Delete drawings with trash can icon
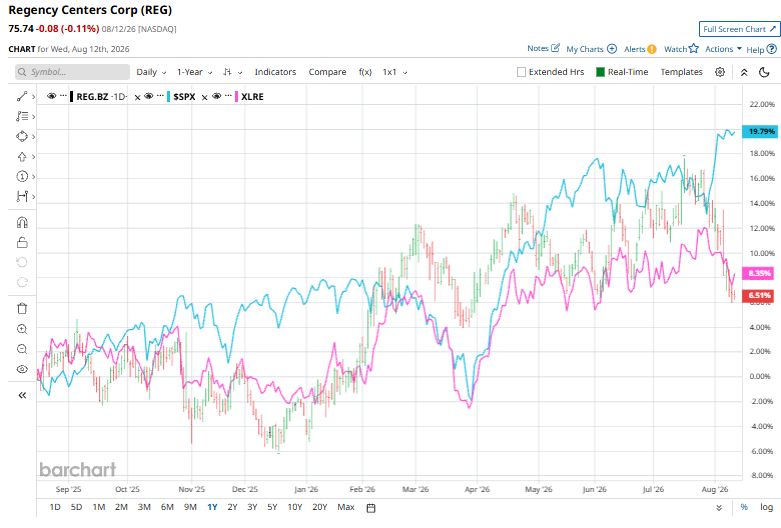The image size is (781, 528). [22, 309]
